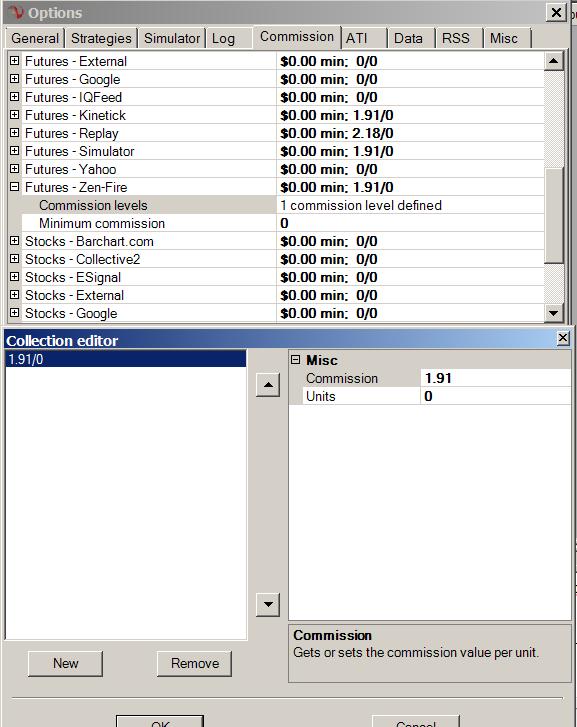Collapse the Futures - Zen-Fire row
Viewport: 577px width, 727px height.
click(x=14, y=187)
